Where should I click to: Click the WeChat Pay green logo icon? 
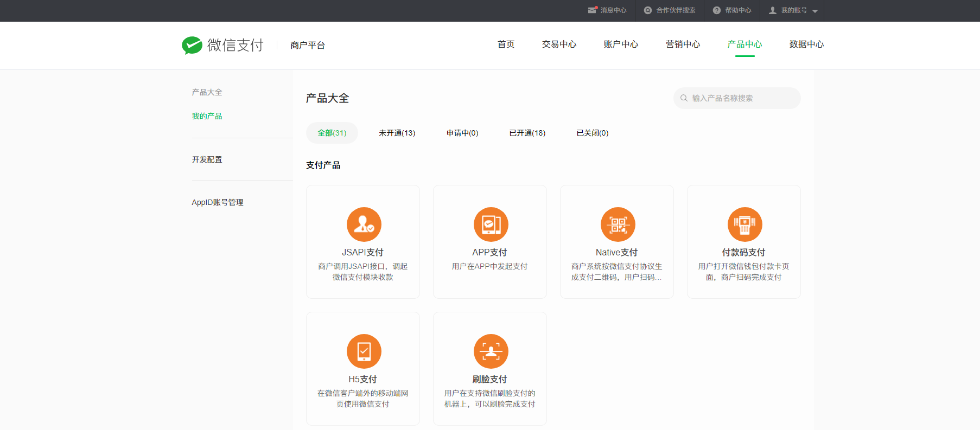(x=192, y=45)
